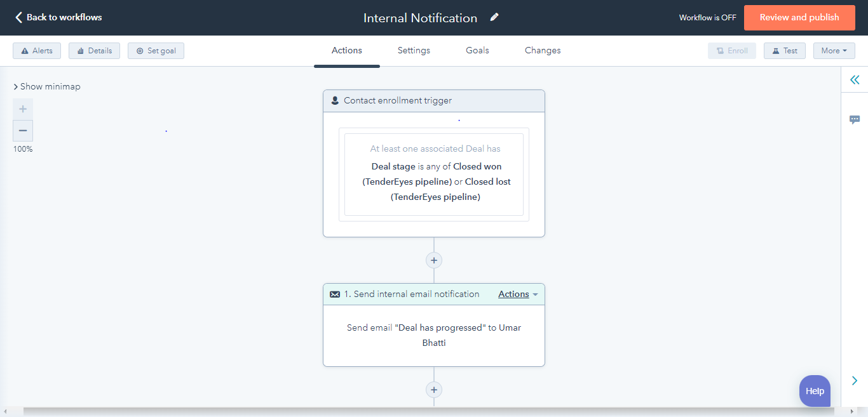Viewport: 868px width, 417px height.
Task: Expand the right panel using the bottom chevron
Action: click(855, 380)
